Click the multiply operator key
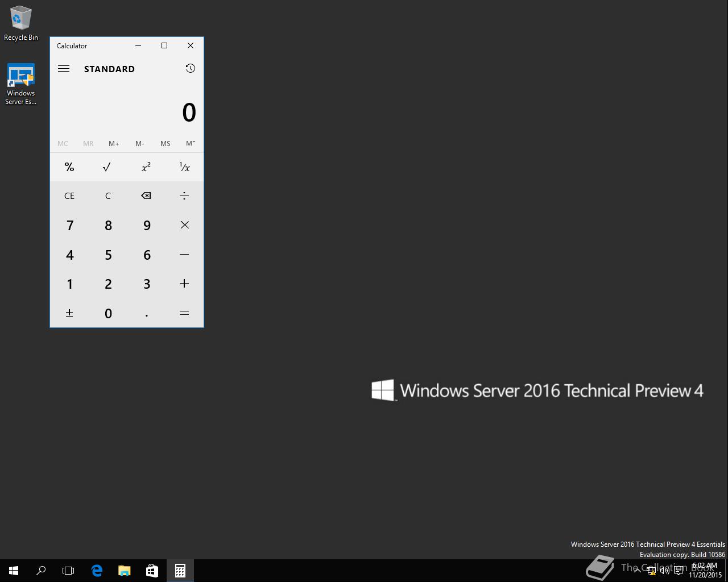 coord(184,225)
